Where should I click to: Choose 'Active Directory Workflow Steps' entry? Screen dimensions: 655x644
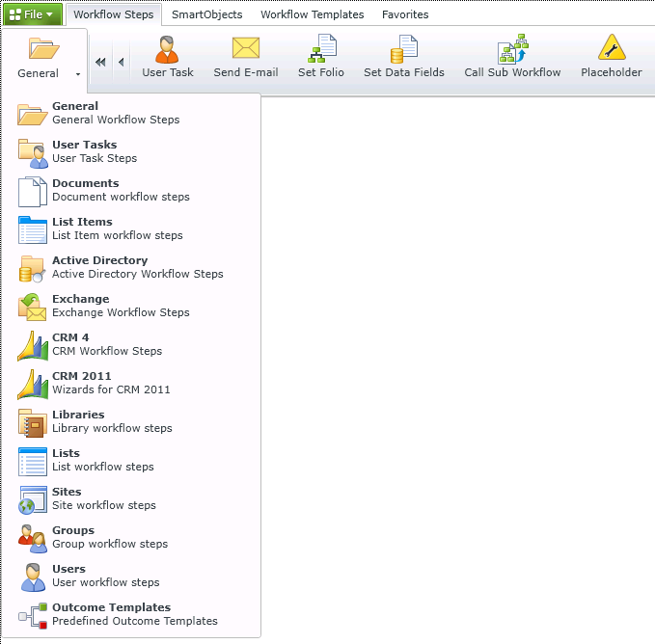pos(137,274)
